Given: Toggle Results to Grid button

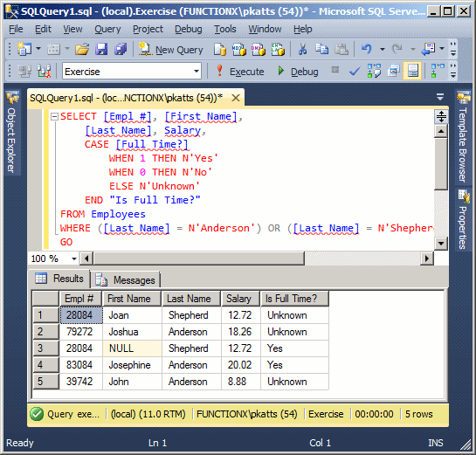Looking at the screenshot, I should coord(412,72).
